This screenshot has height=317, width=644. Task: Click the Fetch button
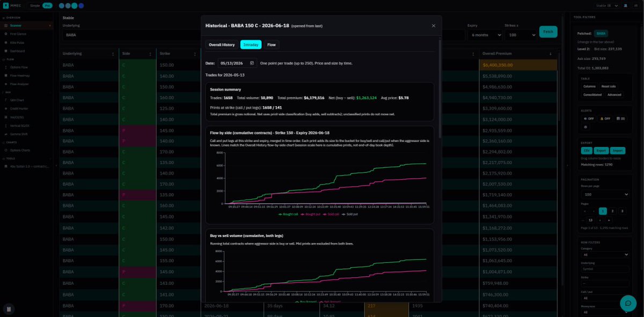click(x=548, y=32)
